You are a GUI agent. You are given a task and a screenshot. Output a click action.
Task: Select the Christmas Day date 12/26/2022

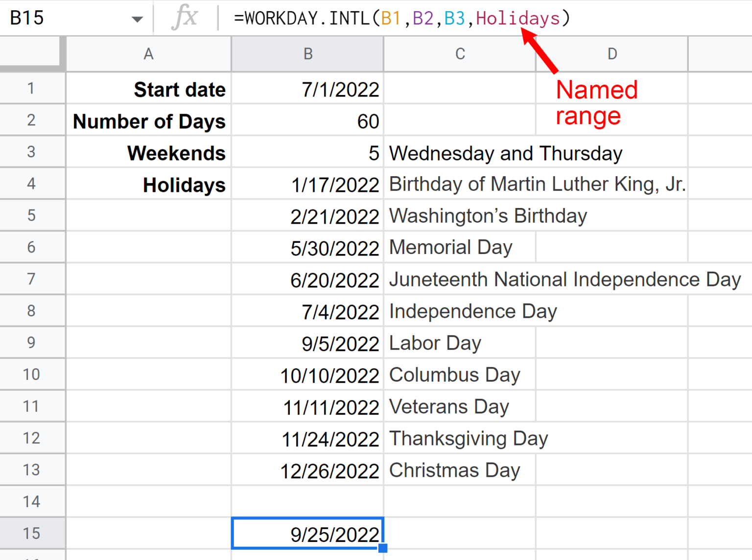[307, 470]
